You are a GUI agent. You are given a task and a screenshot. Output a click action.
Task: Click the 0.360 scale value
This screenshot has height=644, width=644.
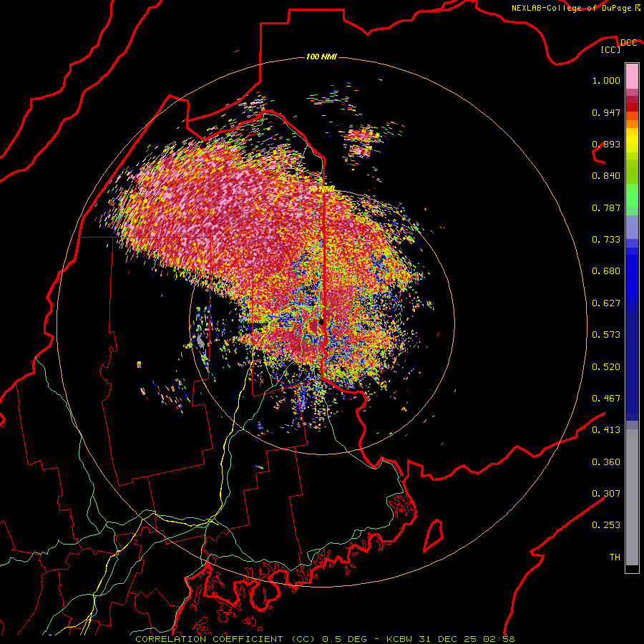tap(606, 462)
